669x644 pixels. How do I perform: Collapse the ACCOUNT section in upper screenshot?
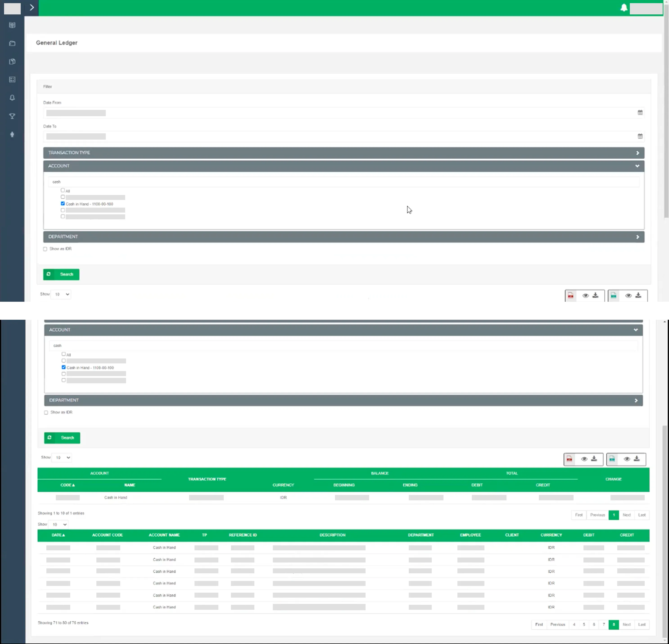344,166
